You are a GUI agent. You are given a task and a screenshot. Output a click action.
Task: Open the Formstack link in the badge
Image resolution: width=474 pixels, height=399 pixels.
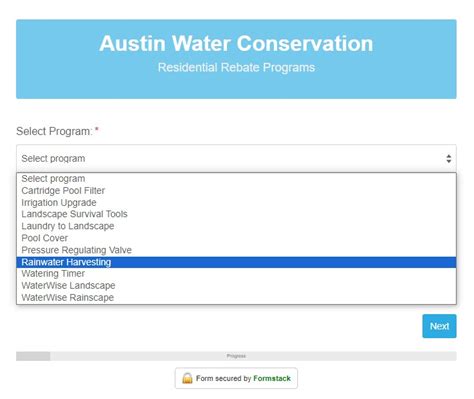[x=272, y=378]
